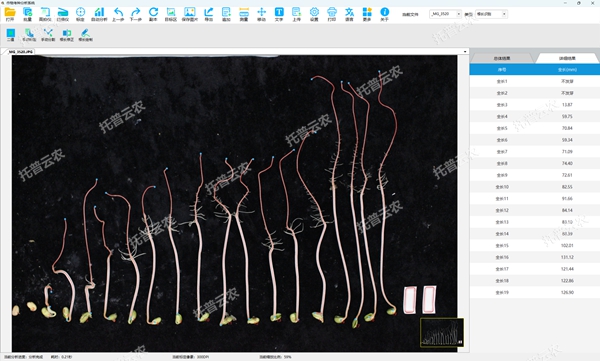
Task: Choose the Text tool 'T' icon
Action: (279, 14)
